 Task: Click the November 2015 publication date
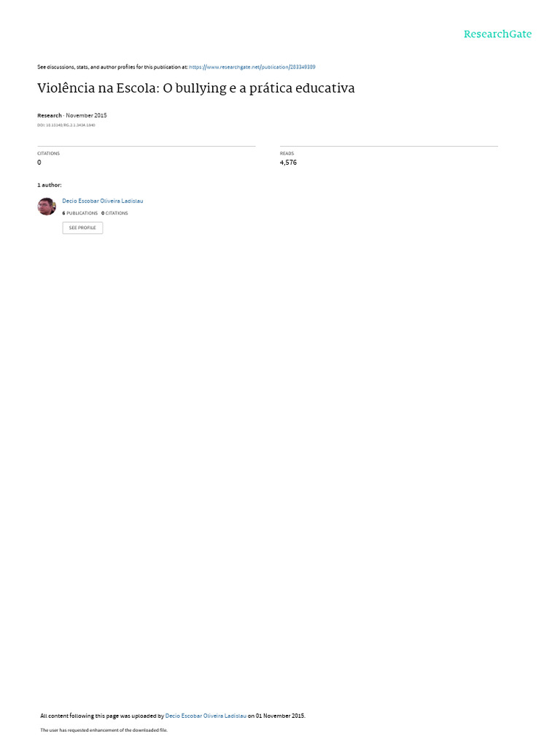(86, 115)
